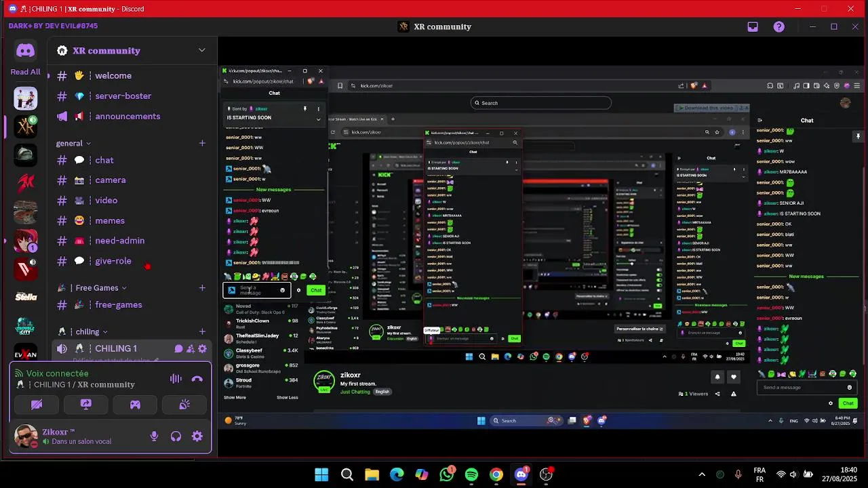Image resolution: width=868 pixels, height=488 pixels.
Task: Open File Explorer from the taskbar
Action: point(372,474)
